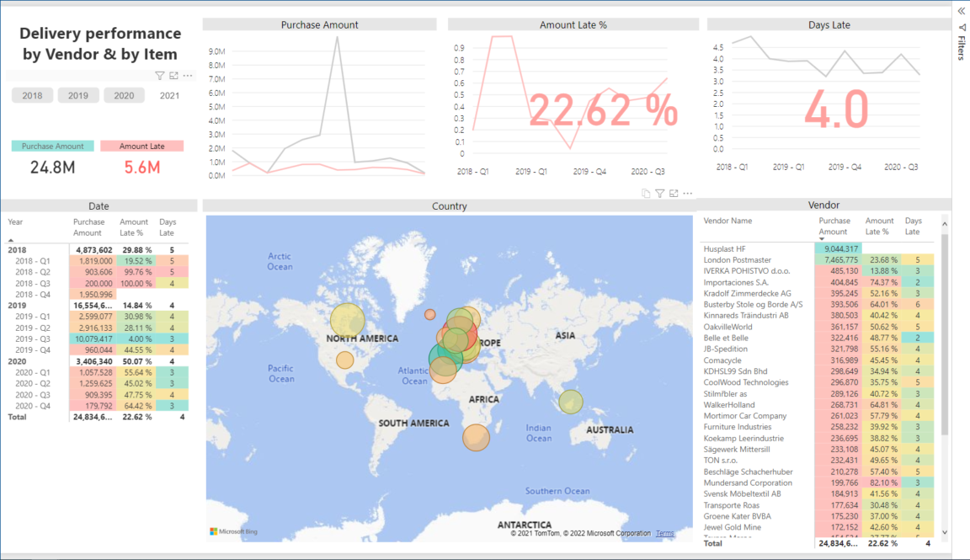Toggle the 2018 year slicer button

(x=32, y=95)
